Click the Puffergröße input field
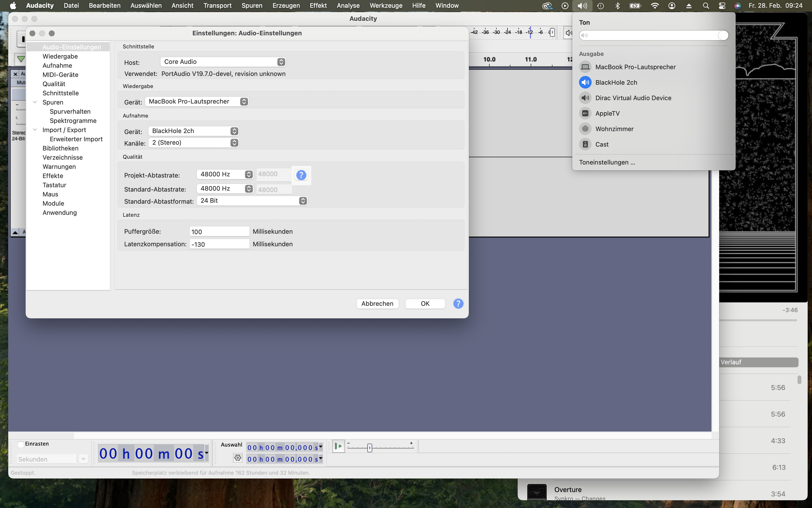Screen dimensions: 812x508 click(219, 232)
